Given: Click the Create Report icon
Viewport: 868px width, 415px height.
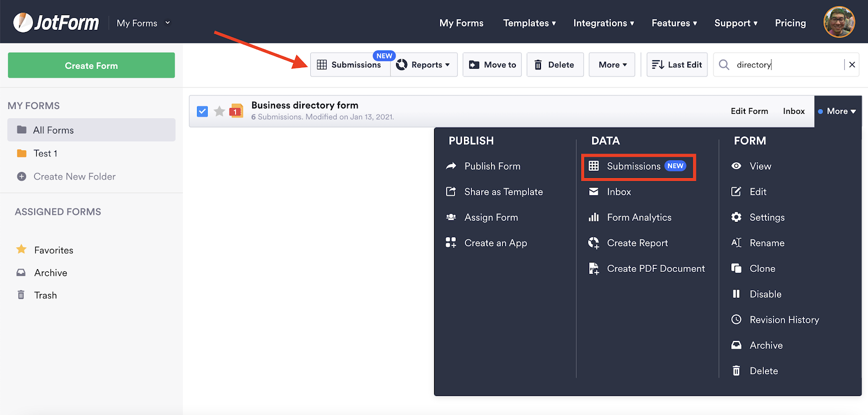Looking at the screenshot, I should pos(593,242).
